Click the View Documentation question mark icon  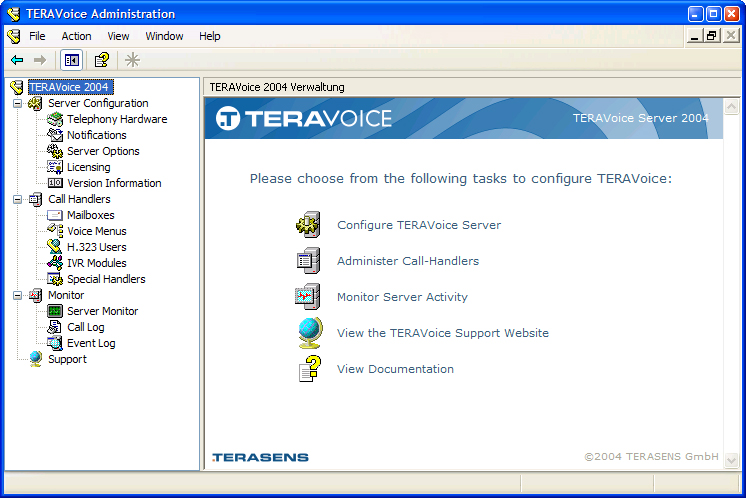point(309,369)
